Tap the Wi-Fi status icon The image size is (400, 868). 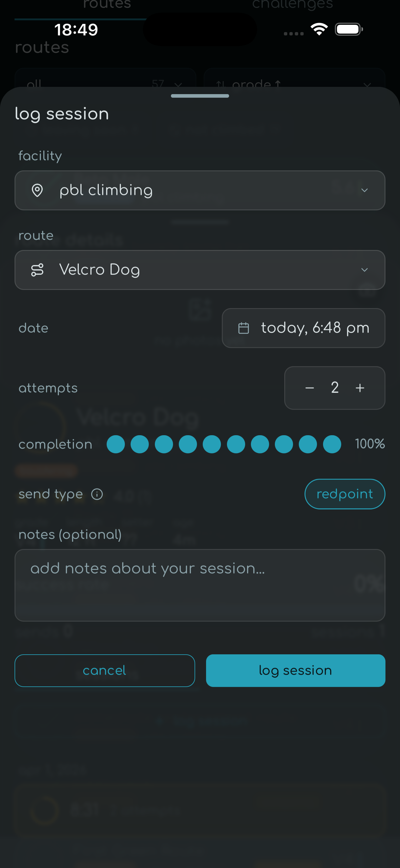point(319,29)
